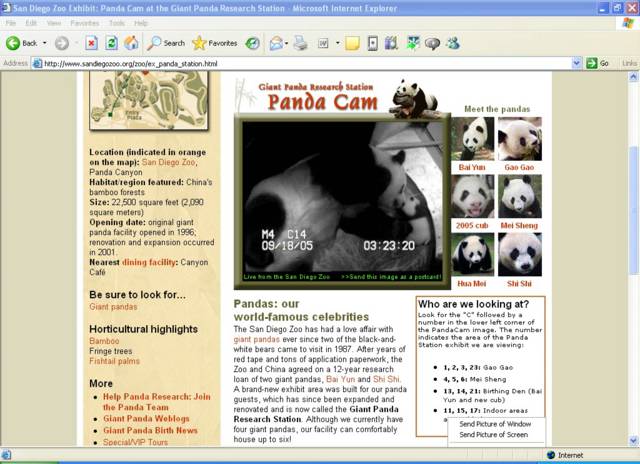Click the Links toolbar label
The width and height of the screenshot is (640, 464).
(629, 63)
